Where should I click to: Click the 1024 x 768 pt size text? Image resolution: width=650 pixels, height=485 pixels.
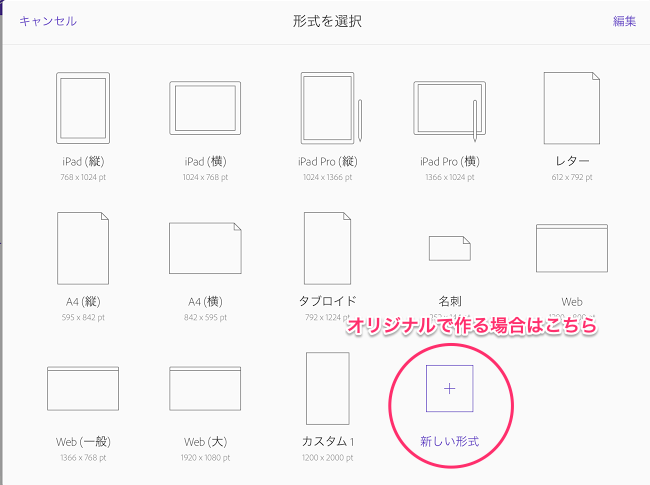[x=205, y=177]
